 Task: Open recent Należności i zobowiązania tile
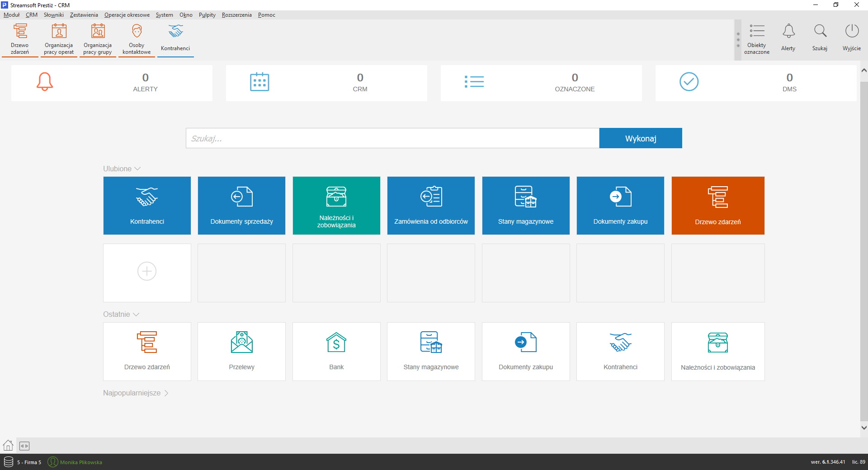pos(718,351)
